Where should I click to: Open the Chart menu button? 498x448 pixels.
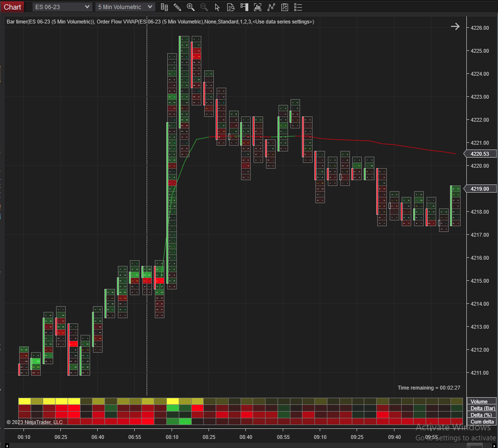[x=12, y=7]
